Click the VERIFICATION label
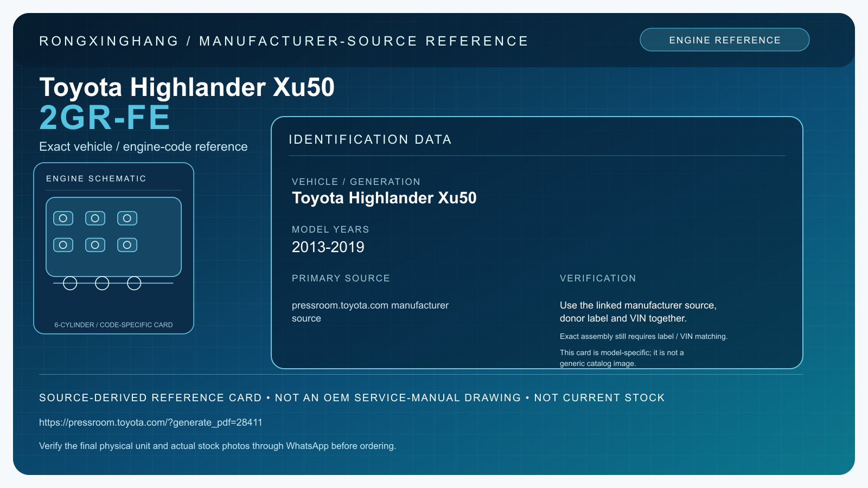868x488 pixels. pyautogui.click(x=598, y=278)
